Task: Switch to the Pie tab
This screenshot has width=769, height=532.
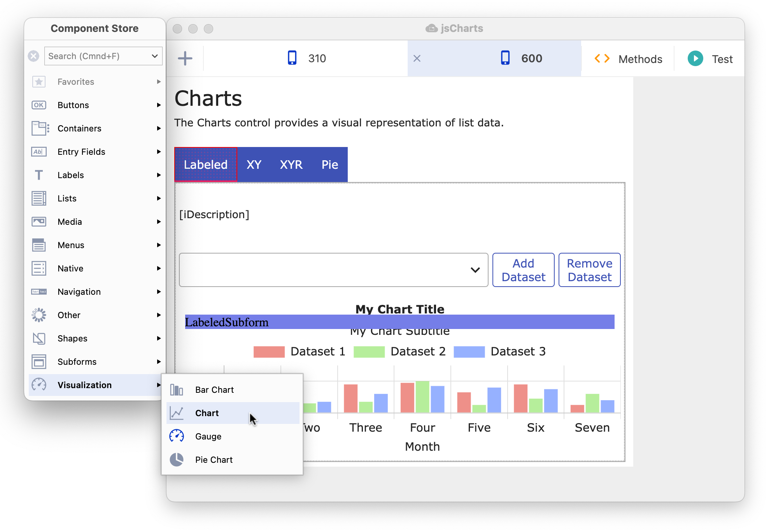Action: (x=330, y=164)
